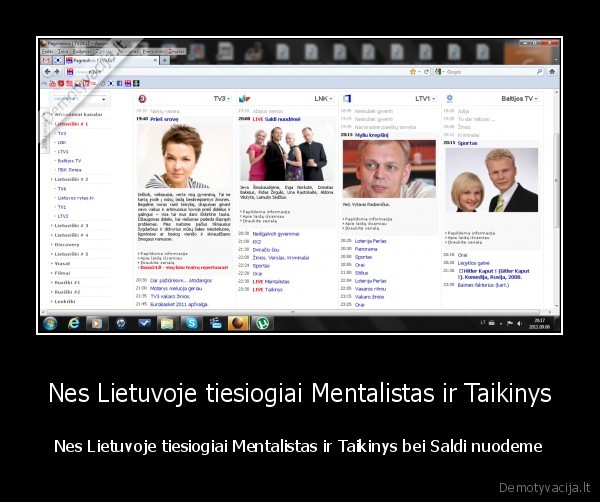This screenshot has height=502, width=600.
Task: Click the Windows Start orb
Action: pyautogui.click(x=50, y=323)
